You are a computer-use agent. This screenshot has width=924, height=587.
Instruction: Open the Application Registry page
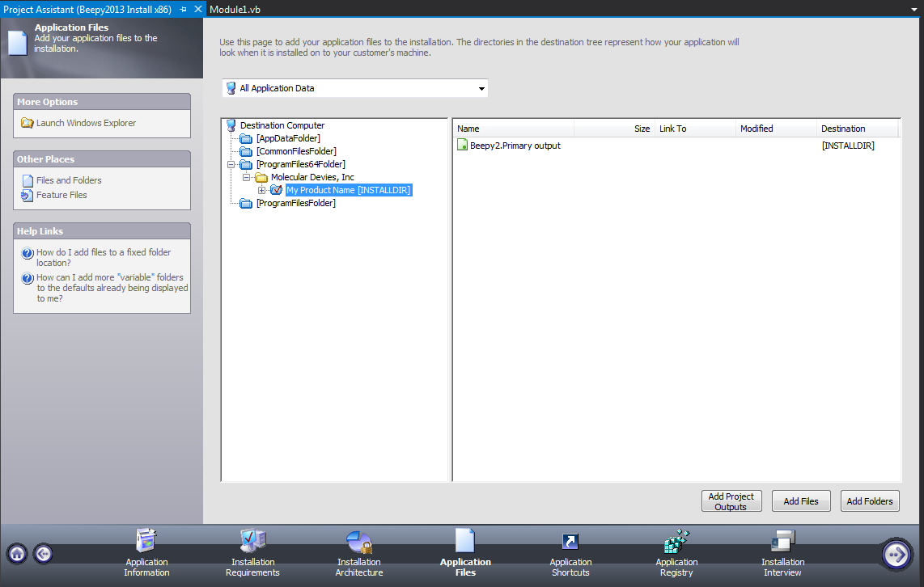[676, 554]
